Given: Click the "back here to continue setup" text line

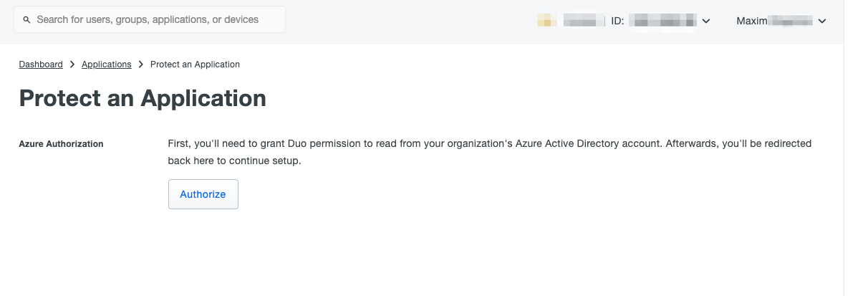Looking at the screenshot, I should point(235,161).
